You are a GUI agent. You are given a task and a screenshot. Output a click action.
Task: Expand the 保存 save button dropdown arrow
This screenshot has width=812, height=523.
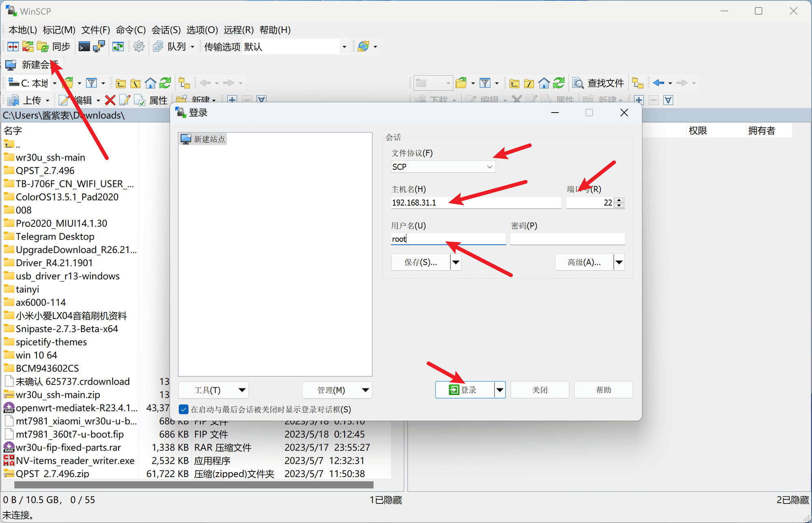click(x=456, y=262)
